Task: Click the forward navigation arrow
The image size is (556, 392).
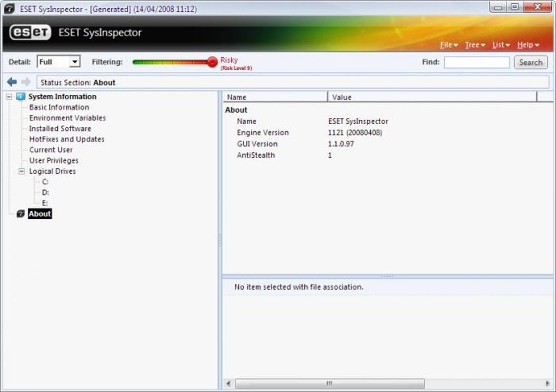Action: 26,82
